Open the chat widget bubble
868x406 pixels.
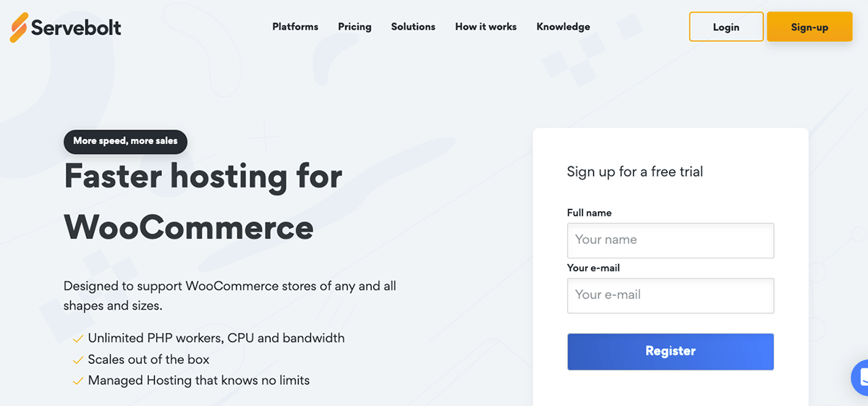pos(861,377)
